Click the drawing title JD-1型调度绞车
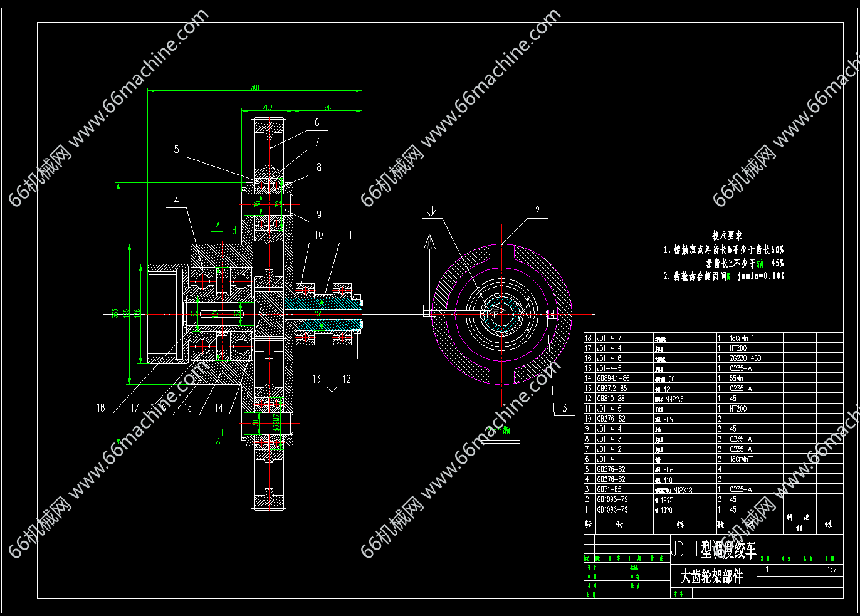Screen dimensions: 860x616 pos(713,550)
